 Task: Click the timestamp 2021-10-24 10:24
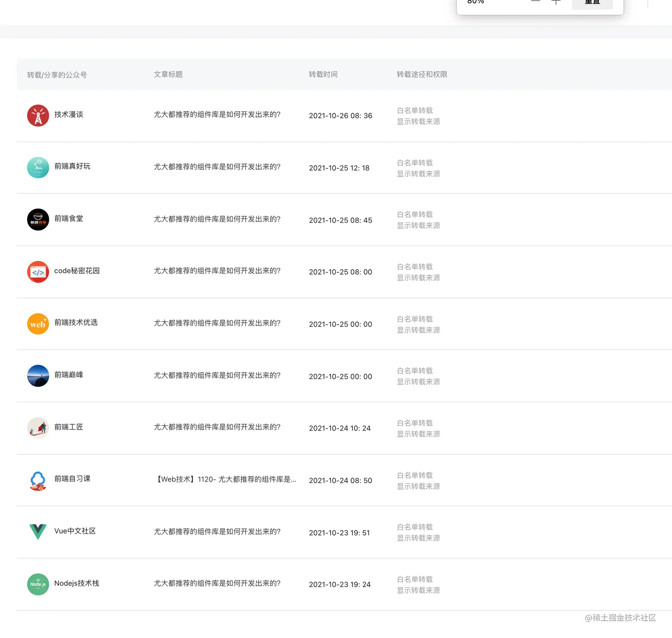click(340, 428)
